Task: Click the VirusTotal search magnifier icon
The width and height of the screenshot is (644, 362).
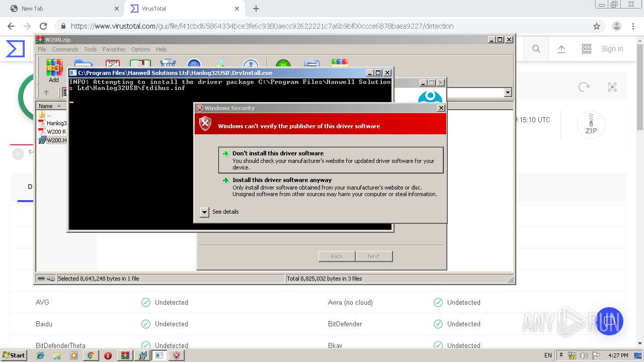Action: (536, 49)
